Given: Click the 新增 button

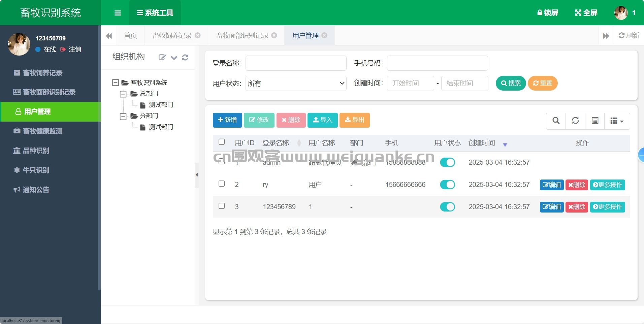Looking at the screenshot, I should tap(227, 120).
